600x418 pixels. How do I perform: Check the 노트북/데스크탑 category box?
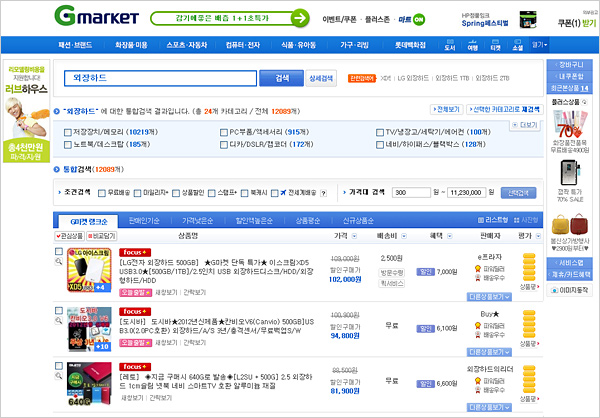(x=68, y=145)
